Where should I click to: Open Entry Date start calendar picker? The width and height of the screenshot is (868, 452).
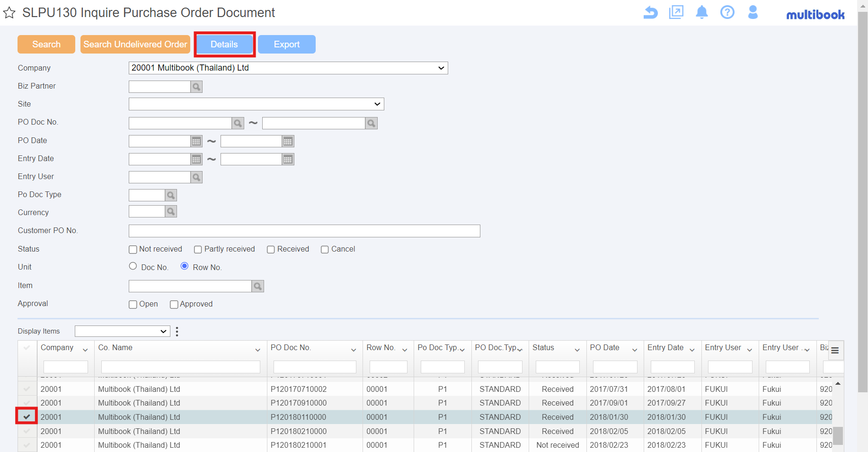[196, 159]
